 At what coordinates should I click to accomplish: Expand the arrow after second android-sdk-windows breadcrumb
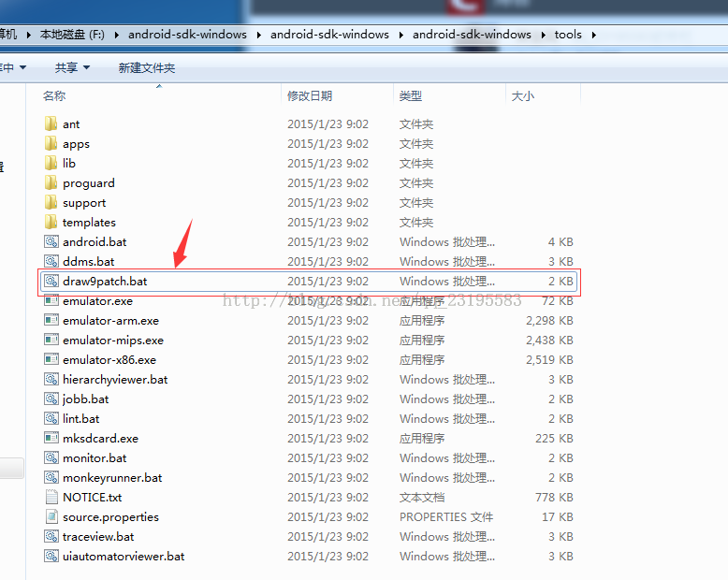pyautogui.click(x=401, y=35)
